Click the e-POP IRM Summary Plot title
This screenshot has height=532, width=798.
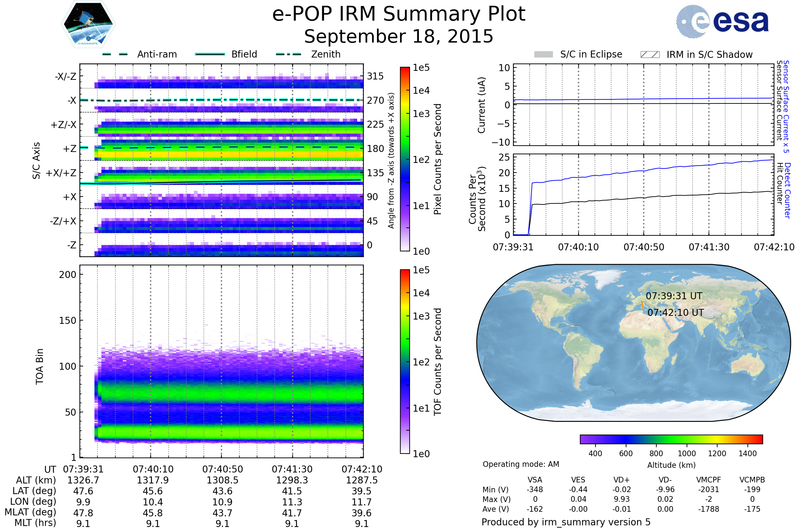(x=399, y=14)
